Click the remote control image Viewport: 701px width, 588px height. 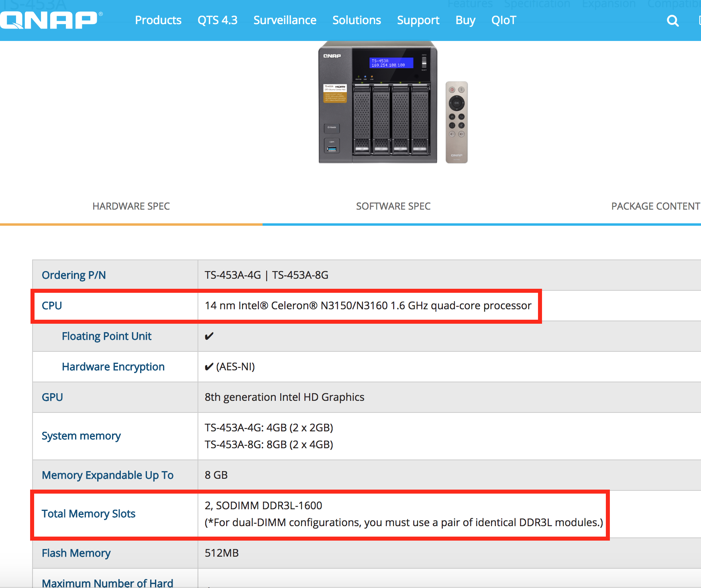click(x=456, y=122)
